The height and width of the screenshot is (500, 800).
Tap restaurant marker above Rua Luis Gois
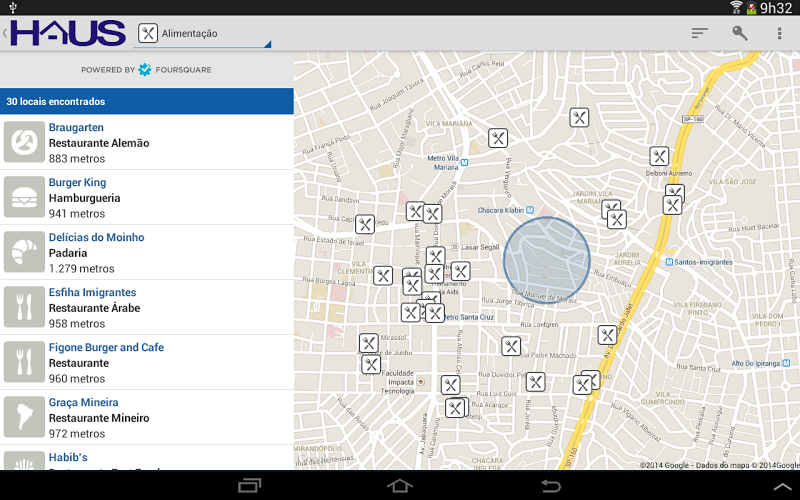coord(535,382)
